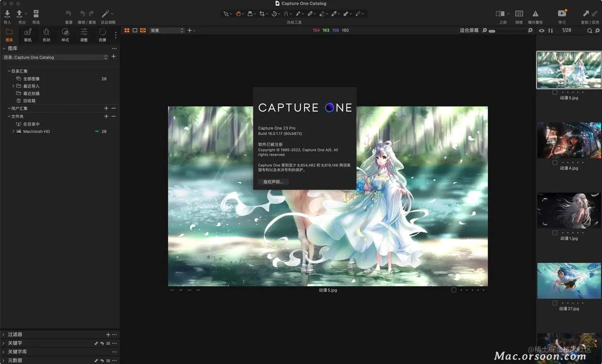This screenshot has height=364, width=602.
Task: Click 适合屏幕 fit-to-screen button
Action: (469, 30)
